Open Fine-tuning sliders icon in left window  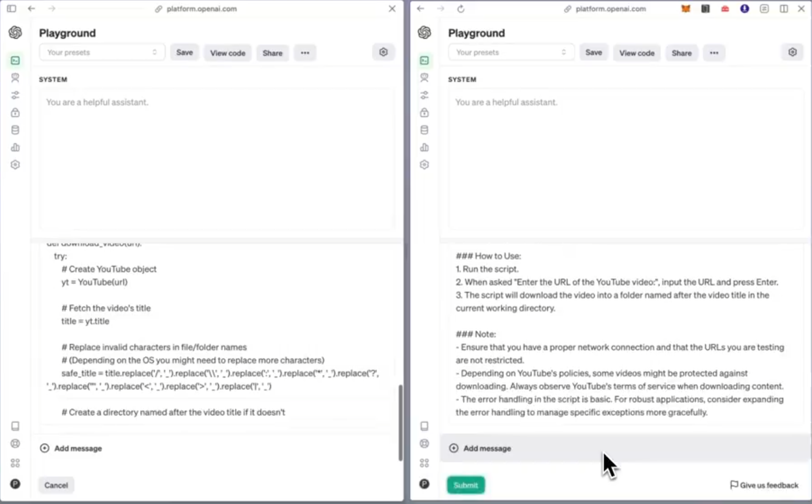click(x=15, y=95)
